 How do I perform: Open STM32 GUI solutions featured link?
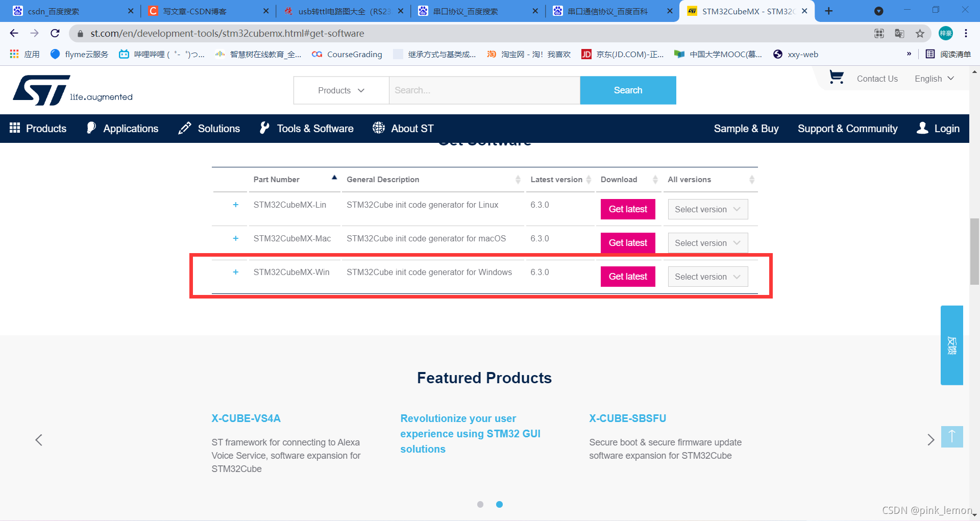[x=470, y=434]
